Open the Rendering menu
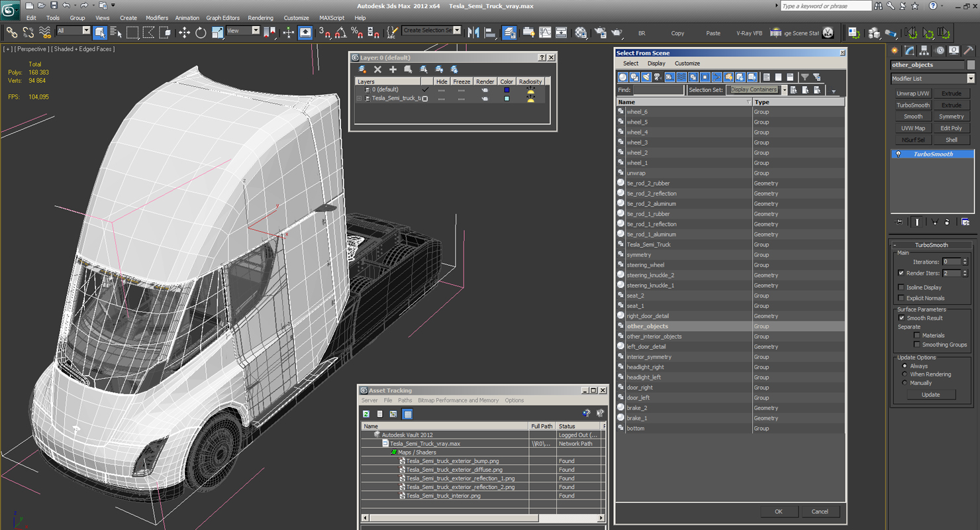 260,18
